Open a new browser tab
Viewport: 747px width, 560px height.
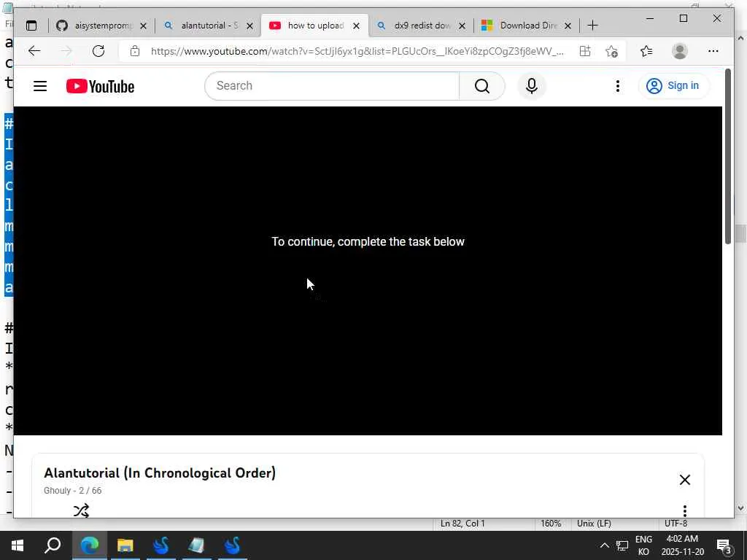(592, 26)
